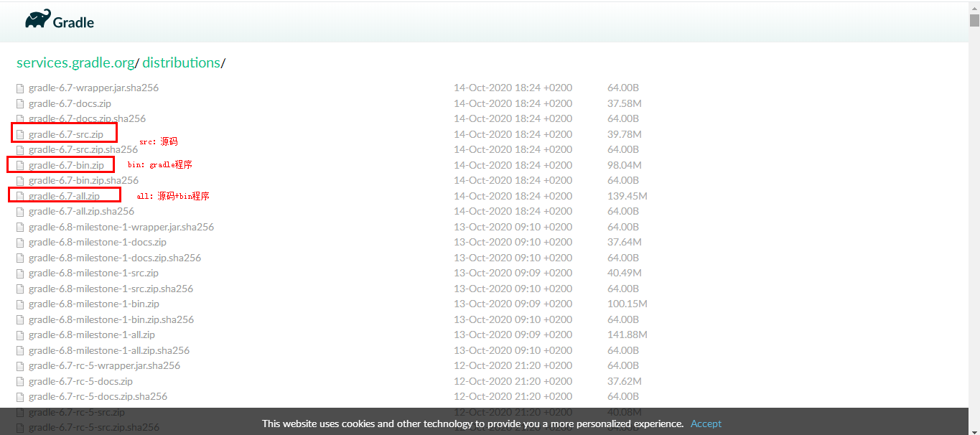Open gradle-6.8-milestone-1-docs.zip.sha256

coord(115,258)
